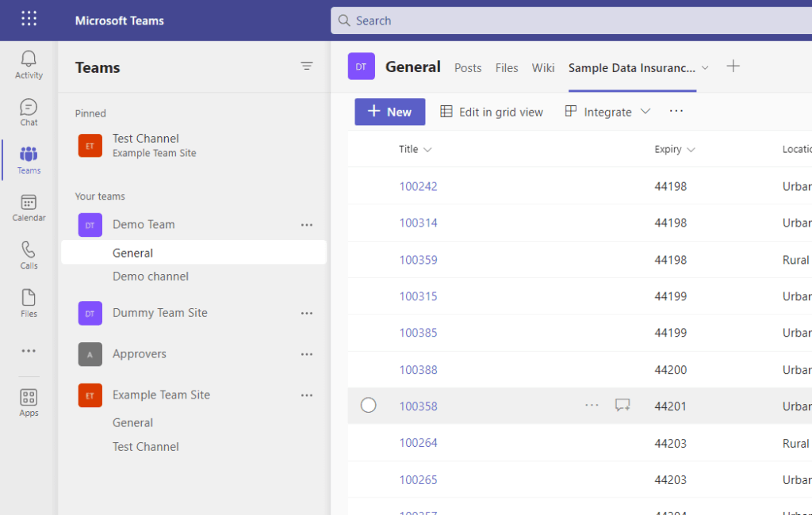Open list item 100264

[x=418, y=443]
